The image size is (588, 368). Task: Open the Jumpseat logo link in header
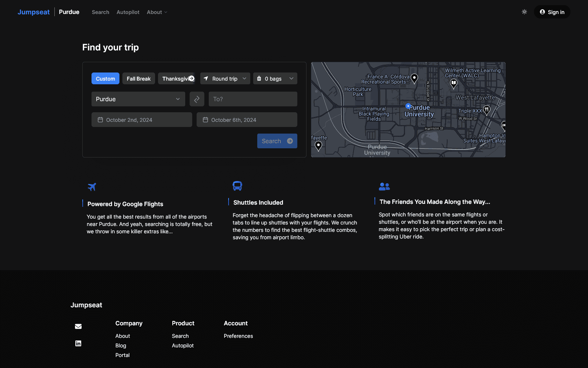(x=33, y=12)
